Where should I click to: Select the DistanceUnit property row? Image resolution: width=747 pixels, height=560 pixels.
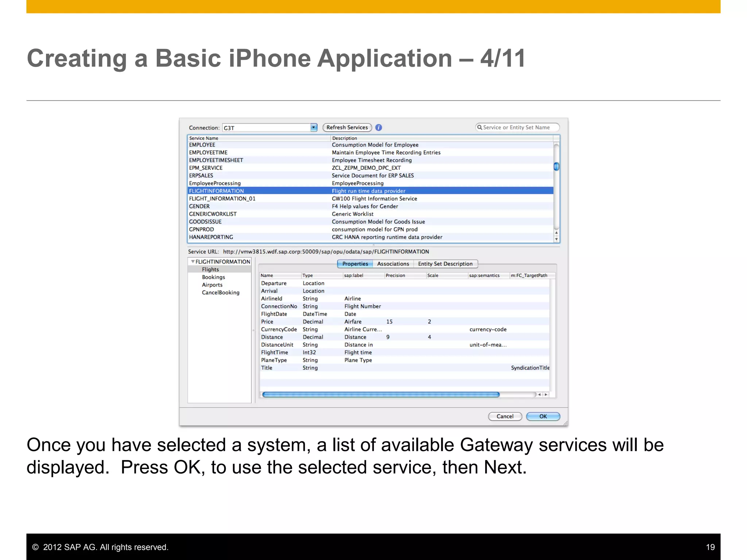tap(405, 345)
